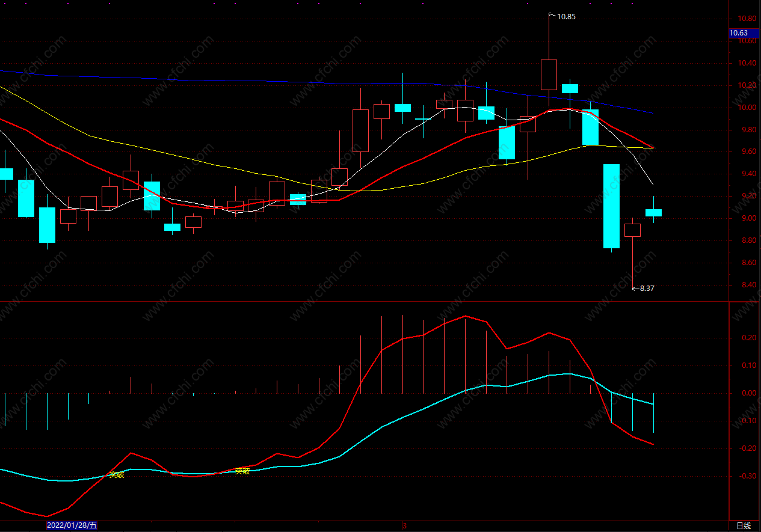Click the month marker 3 on time axis
Viewport: 761px width, 532px height.
[x=405, y=526]
